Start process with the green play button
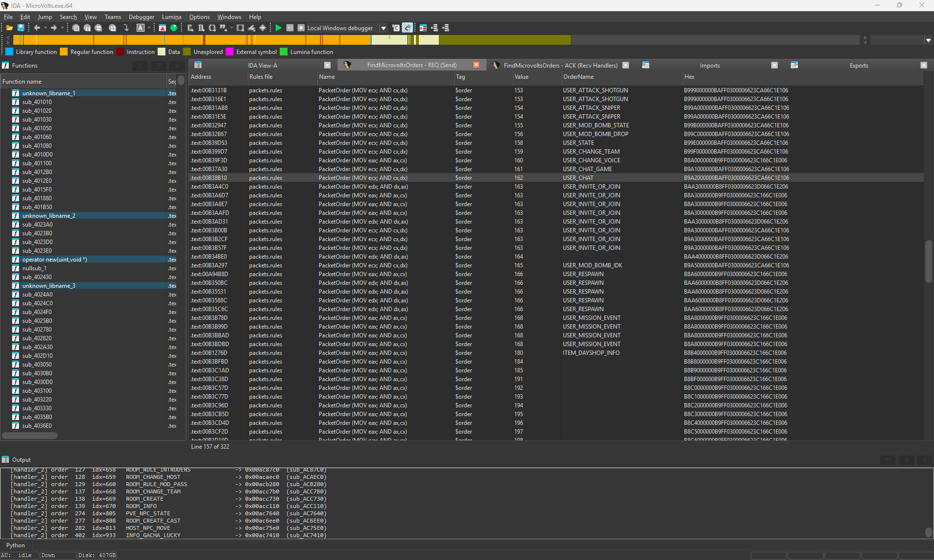This screenshot has height=560, width=934. point(278,28)
